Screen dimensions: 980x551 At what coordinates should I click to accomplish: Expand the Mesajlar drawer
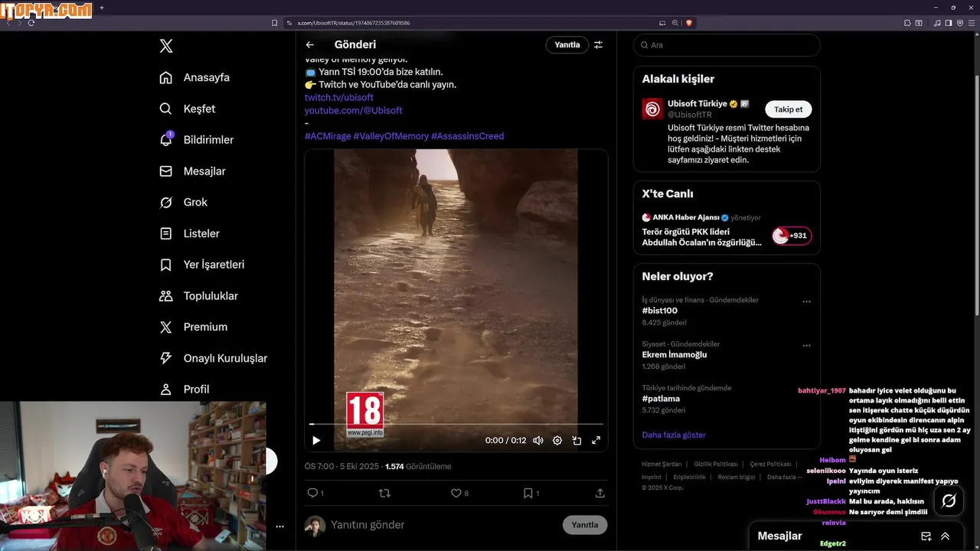[946, 536]
